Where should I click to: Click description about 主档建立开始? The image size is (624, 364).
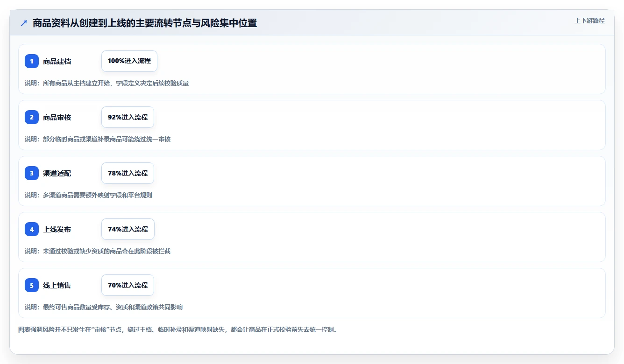107,83
